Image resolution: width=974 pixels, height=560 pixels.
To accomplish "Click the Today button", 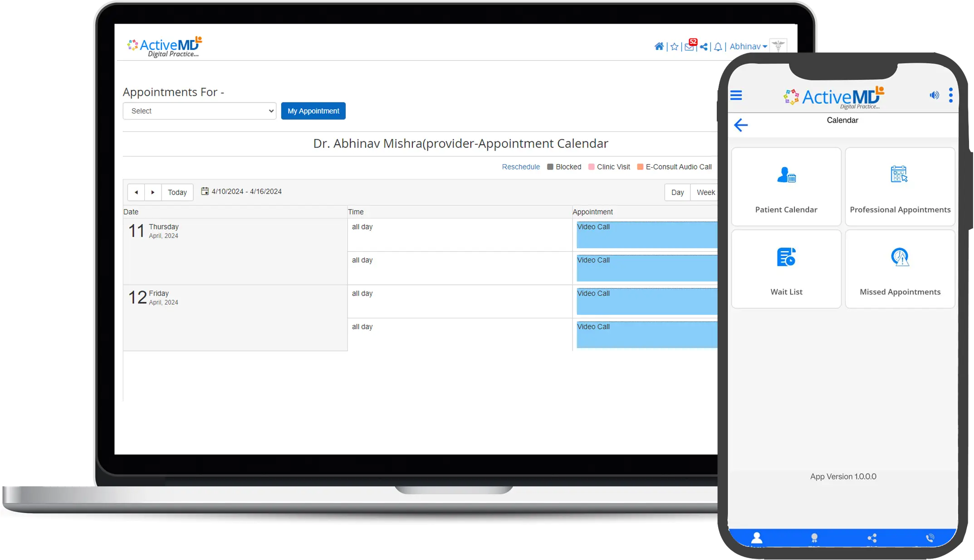I will [177, 192].
